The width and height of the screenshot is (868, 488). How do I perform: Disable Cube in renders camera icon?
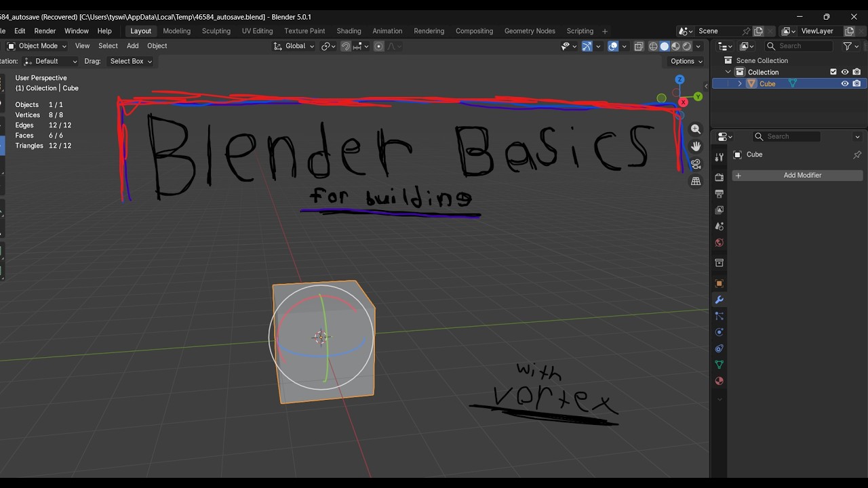[857, 83]
